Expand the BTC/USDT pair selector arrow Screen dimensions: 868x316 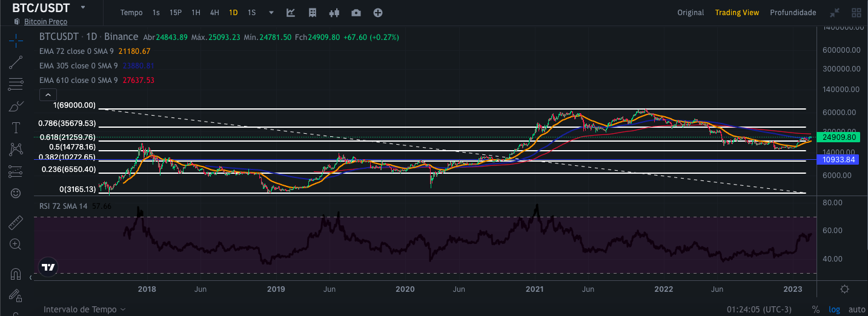coord(82,8)
